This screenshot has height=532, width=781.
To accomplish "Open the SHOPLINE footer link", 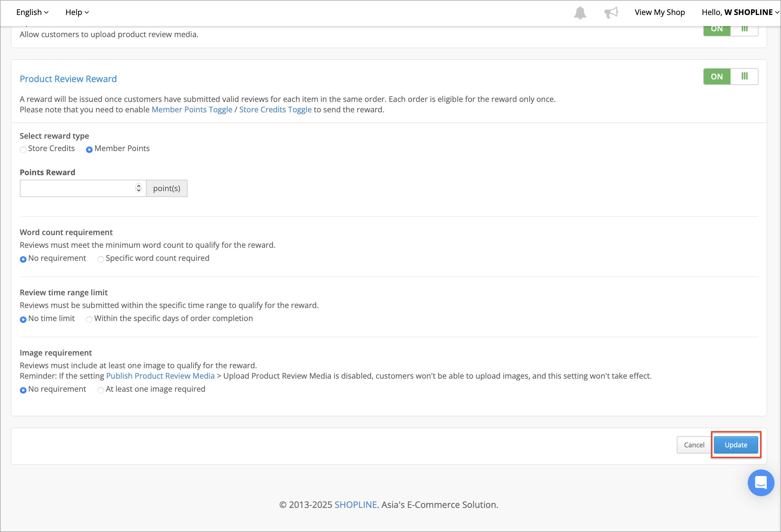I will [x=356, y=504].
